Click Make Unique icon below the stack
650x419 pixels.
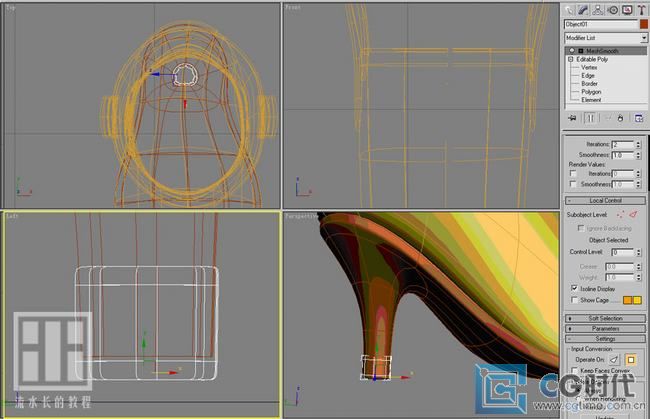tap(608, 118)
